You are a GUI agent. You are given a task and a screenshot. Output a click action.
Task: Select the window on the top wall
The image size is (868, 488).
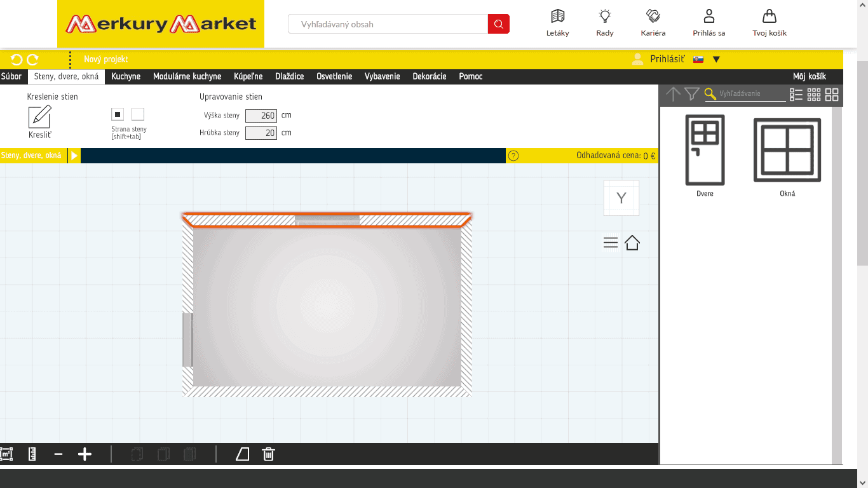(327, 220)
